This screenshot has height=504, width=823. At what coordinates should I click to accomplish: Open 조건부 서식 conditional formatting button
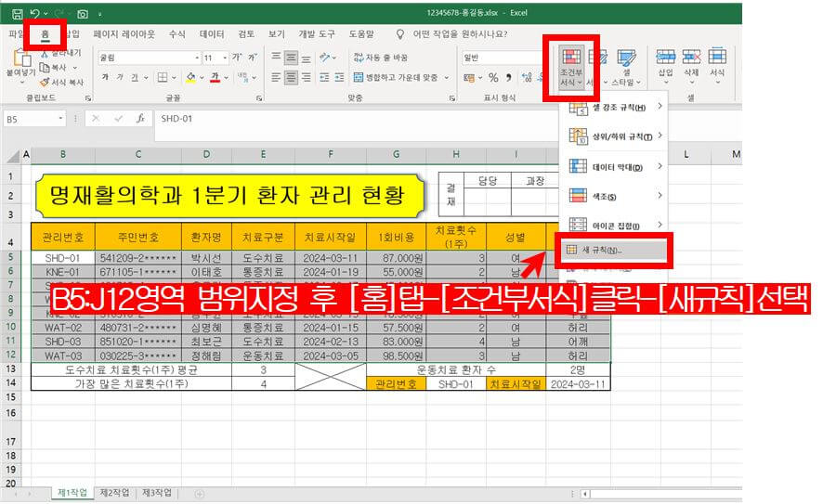point(571,67)
